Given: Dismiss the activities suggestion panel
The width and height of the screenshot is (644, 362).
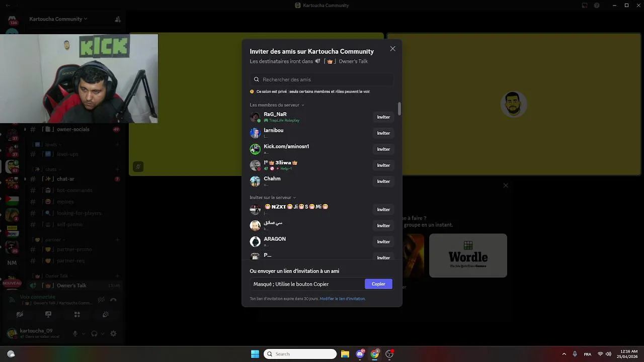Looking at the screenshot, I should point(506,186).
